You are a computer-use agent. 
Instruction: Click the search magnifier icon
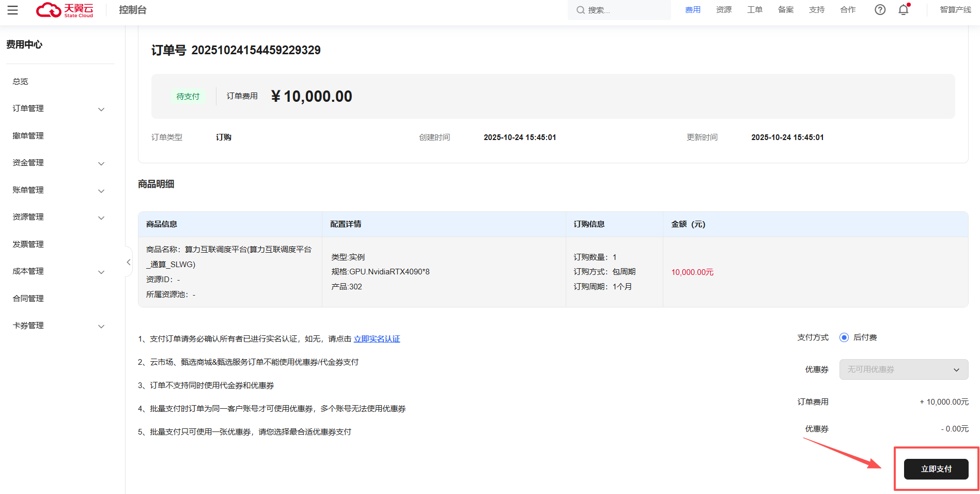(x=581, y=10)
